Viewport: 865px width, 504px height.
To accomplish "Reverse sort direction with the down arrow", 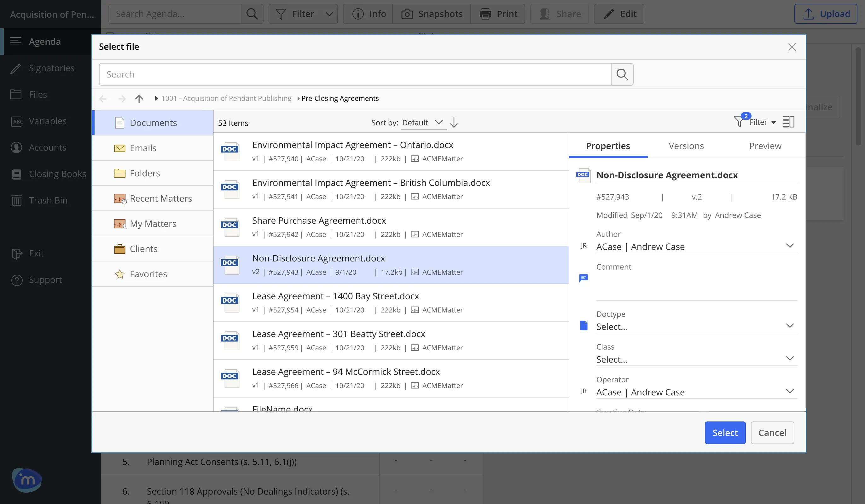I will (x=454, y=122).
